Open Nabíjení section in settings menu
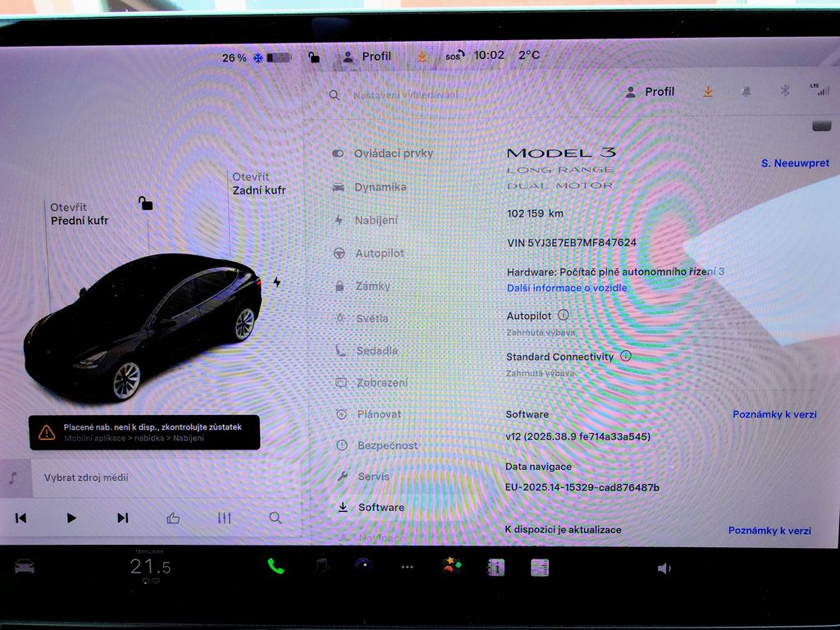The height and width of the screenshot is (630, 840). 376,220
